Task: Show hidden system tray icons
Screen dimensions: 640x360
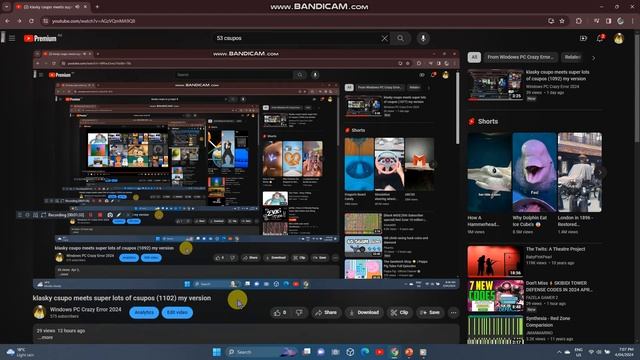Action: pyautogui.click(x=559, y=352)
